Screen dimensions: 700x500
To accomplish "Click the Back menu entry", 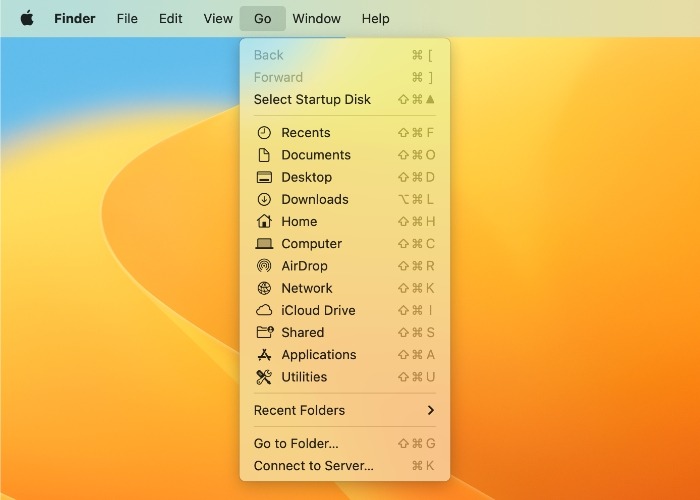I will 345,55.
